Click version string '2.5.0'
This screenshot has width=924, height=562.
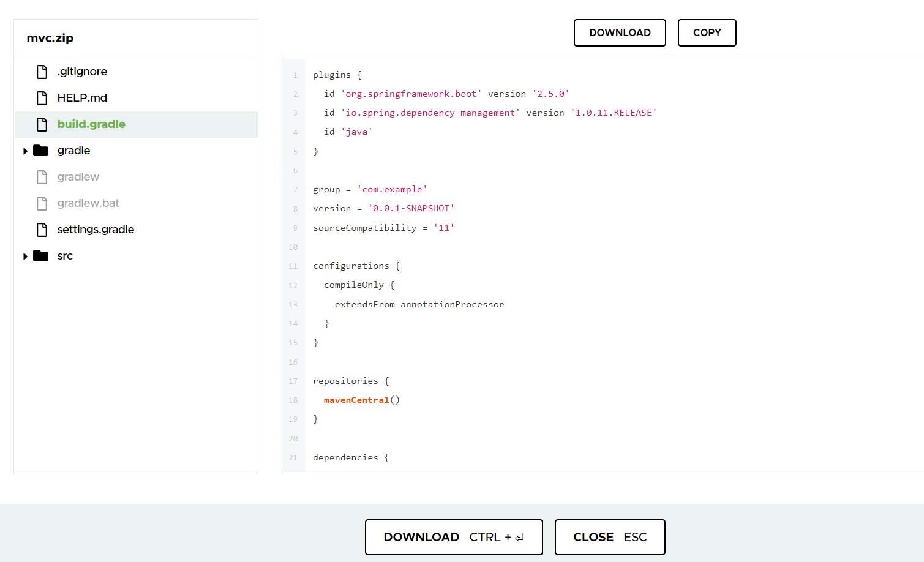550,94
